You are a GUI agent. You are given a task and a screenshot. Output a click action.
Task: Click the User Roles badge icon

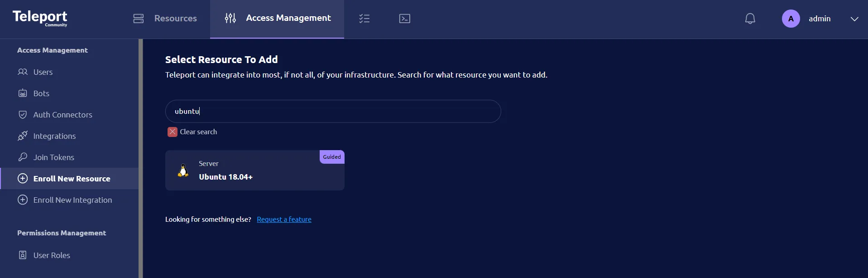23,255
